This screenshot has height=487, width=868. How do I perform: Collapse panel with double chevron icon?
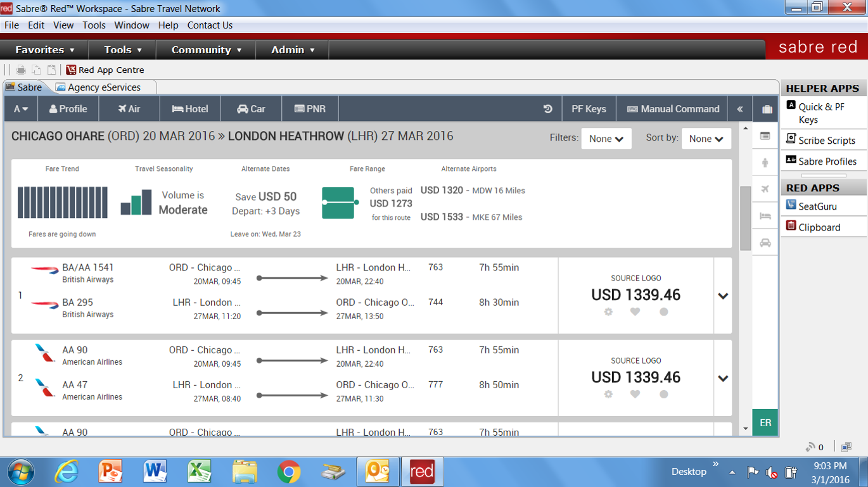[739, 109]
